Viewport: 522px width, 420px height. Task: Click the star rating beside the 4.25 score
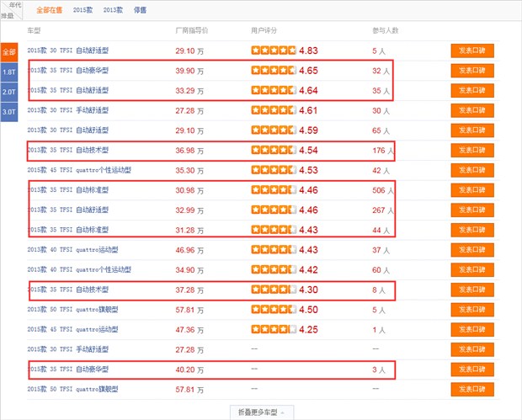[x=274, y=330]
